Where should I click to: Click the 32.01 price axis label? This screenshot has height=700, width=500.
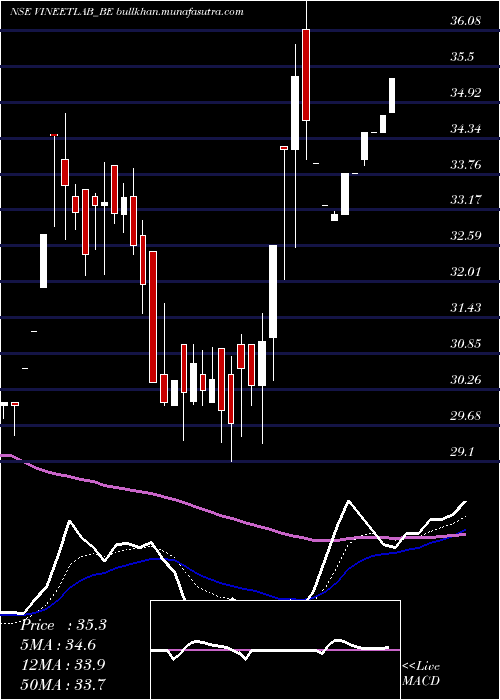pos(466,271)
